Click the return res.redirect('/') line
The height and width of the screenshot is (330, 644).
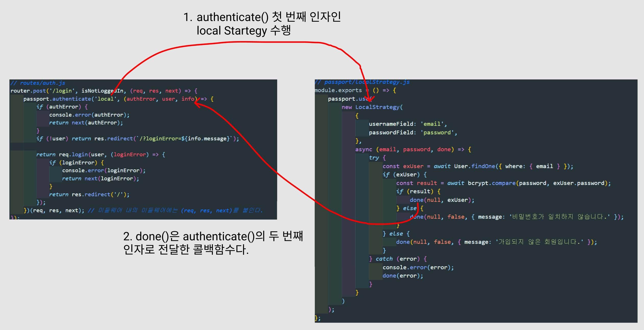coord(89,195)
